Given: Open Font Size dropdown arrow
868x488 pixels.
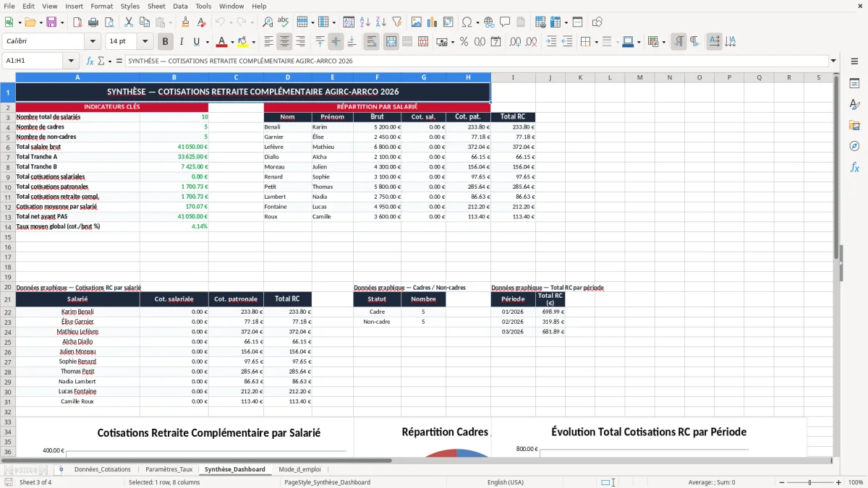Looking at the screenshot, I should coord(145,42).
